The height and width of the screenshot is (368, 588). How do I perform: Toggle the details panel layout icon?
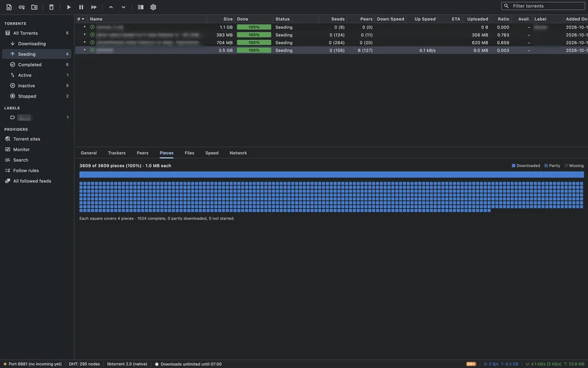(x=141, y=7)
